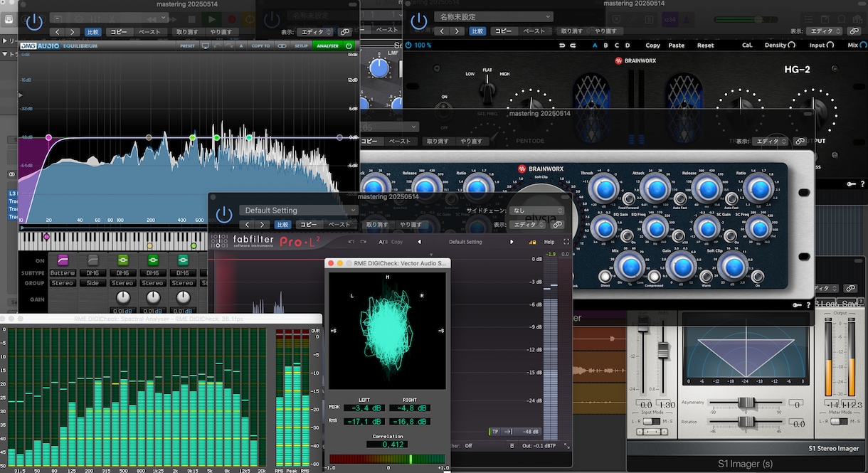This screenshot has height=473, width=868.
Task: Click HG-2 undo arrow icon
Action: [x=563, y=46]
